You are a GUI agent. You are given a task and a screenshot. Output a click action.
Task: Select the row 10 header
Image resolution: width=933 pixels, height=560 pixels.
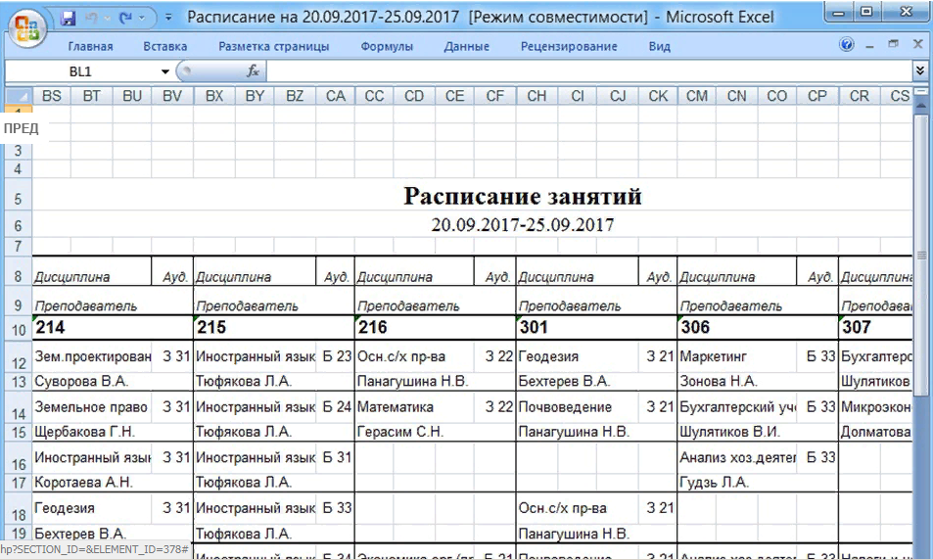(18, 330)
